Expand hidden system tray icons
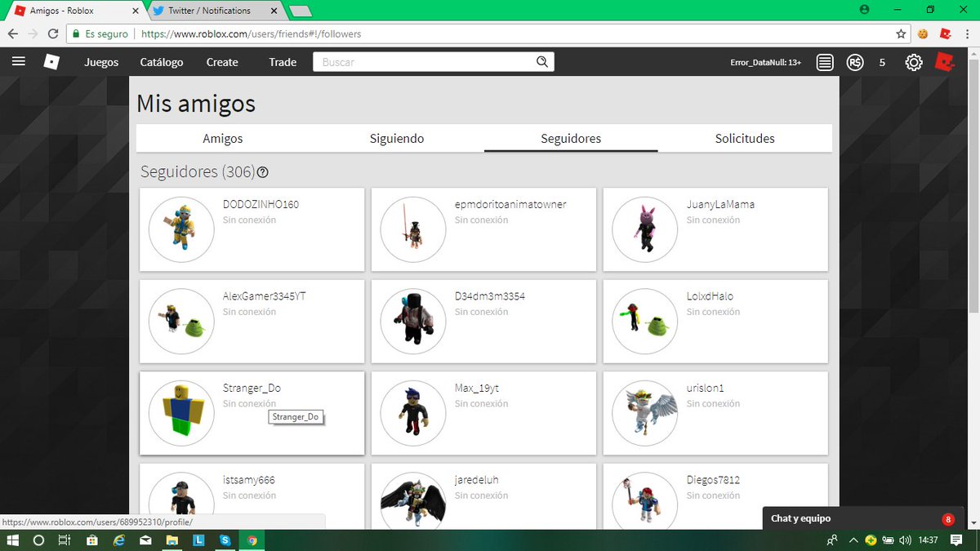980x551 pixels. point(853,540)
